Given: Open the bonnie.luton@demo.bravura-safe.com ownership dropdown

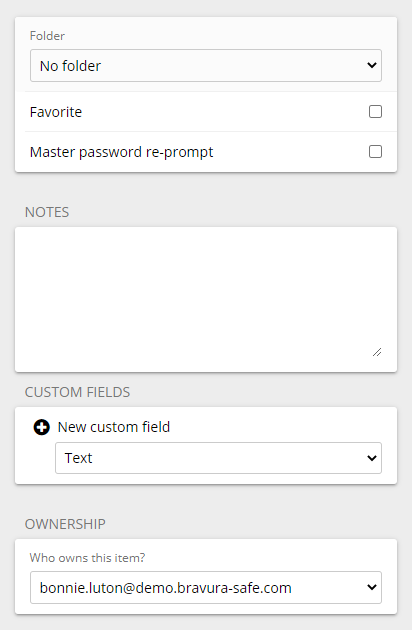Looking at the screenshot, I should coord(206,587).
